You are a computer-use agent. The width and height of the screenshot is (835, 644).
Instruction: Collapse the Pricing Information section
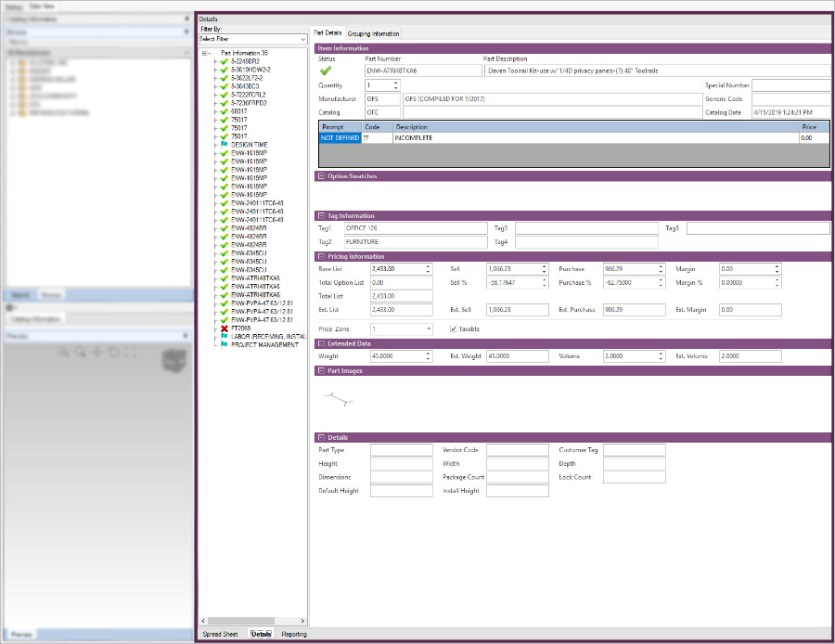point(321,256)
